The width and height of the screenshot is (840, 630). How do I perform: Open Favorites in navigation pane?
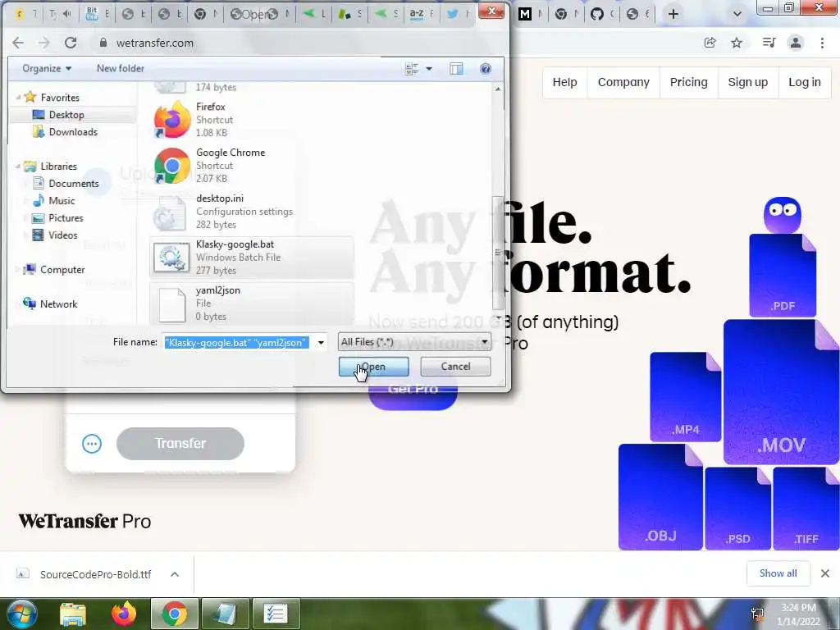pos(59,98)
